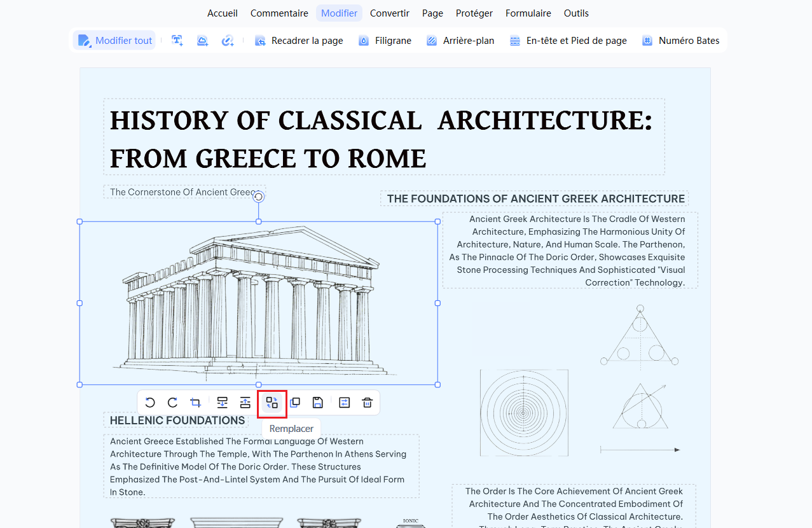Open Recadrer la page tool
Viewport: 812px width, 528px height.
pyautogui.click(x=299, y=41)
